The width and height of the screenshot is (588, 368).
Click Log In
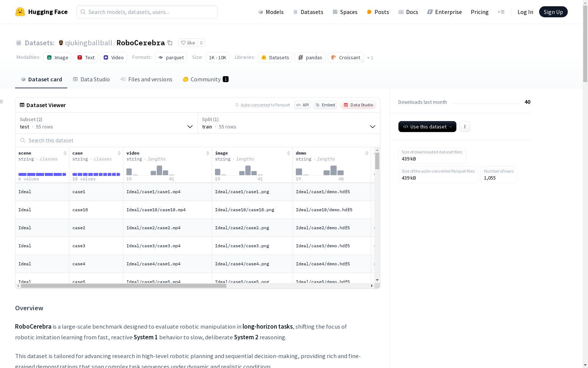(525, 12)
